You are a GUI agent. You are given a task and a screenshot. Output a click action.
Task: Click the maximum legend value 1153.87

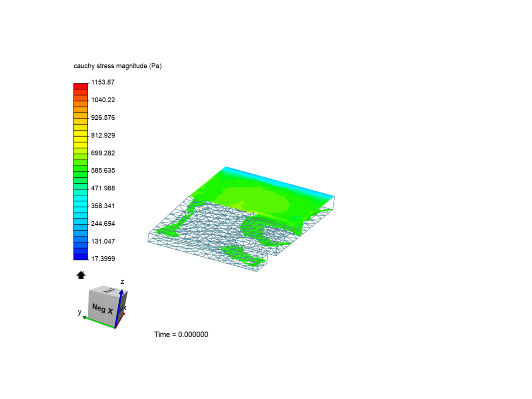pos(103,82)
